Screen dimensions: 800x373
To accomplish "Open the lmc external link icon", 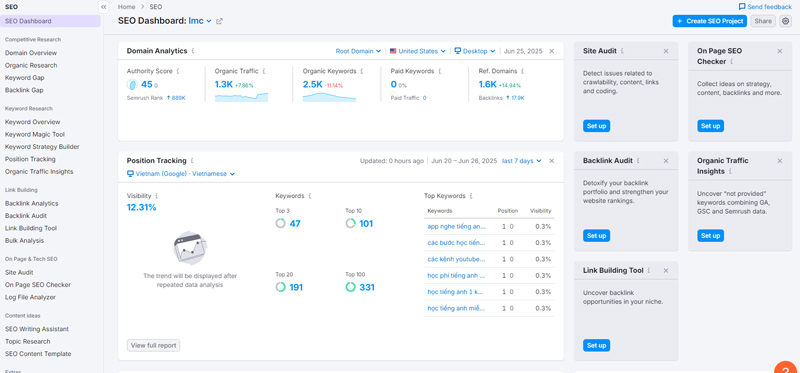I will pos(219,21).
